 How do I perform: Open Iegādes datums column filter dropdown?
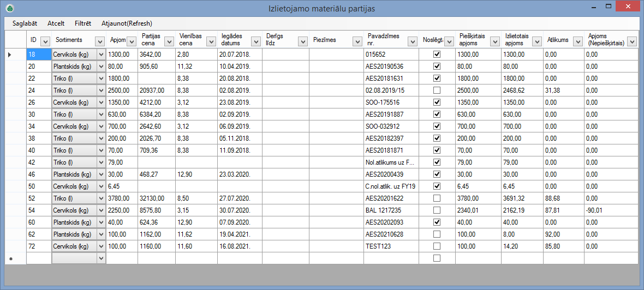click(x=255, y=40)
